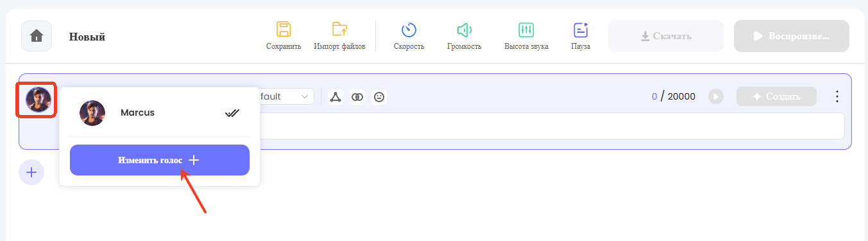Play the text block preview
Viewport: 868px width, 241px height.
point(716,96)
